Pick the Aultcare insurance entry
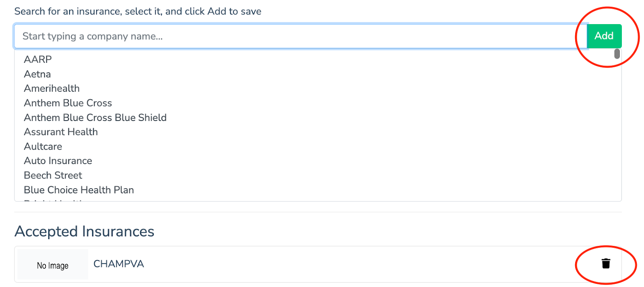The width and height of the screenshot is (644, 287). [x=43, y=147]
